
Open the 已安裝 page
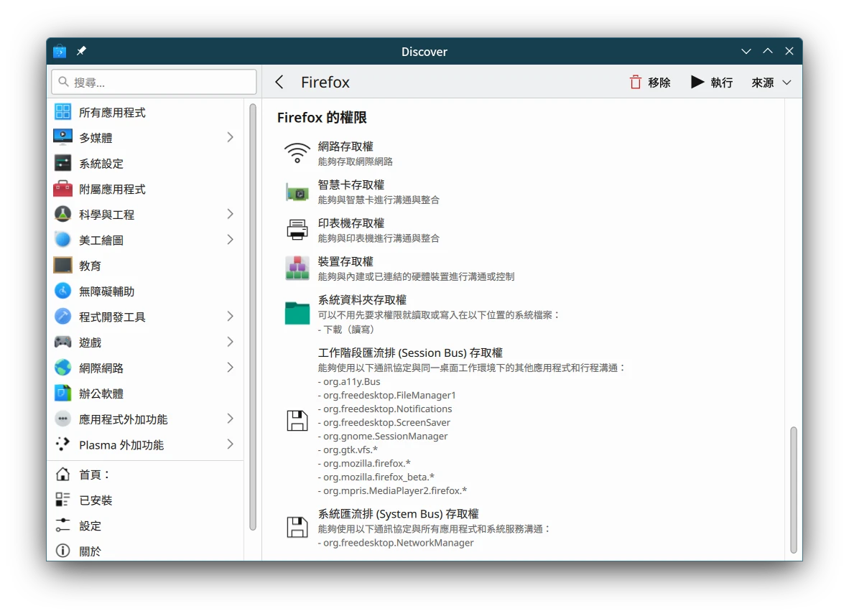[x=96, y=500]
